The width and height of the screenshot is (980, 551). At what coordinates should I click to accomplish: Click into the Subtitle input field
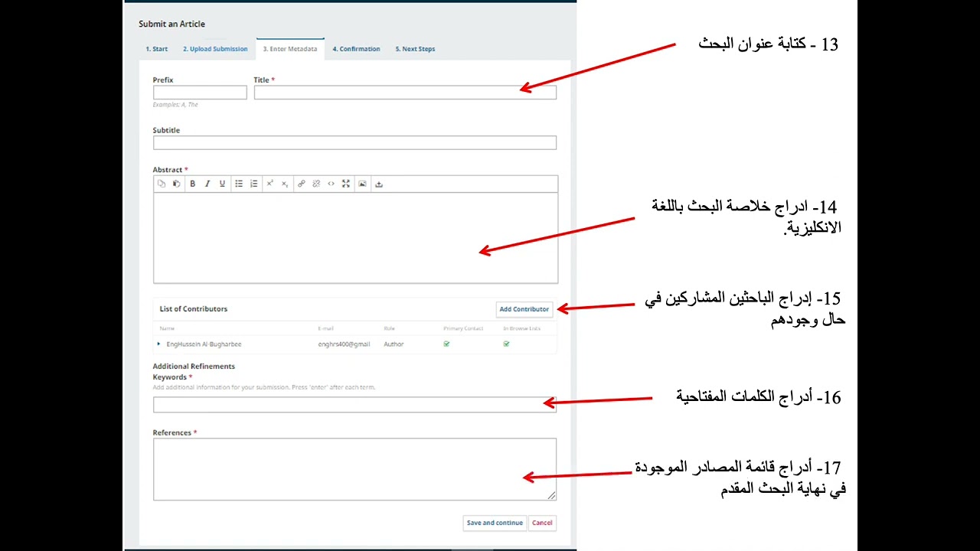[354, 142]
